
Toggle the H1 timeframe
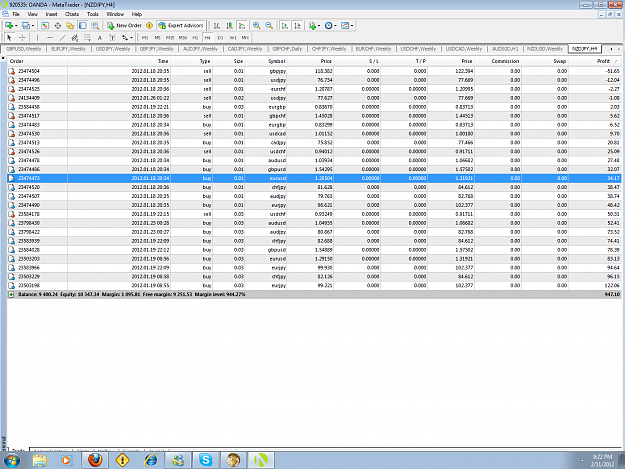coord(195,37)
